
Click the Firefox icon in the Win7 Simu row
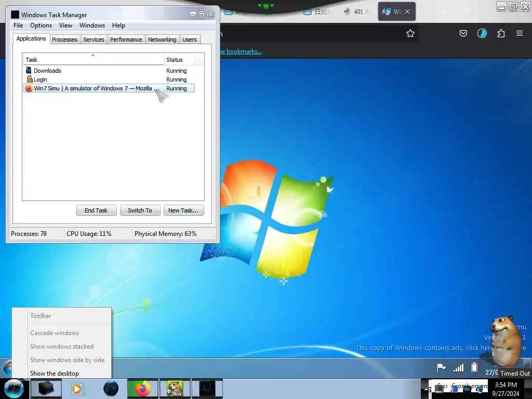tap(29, 88)
